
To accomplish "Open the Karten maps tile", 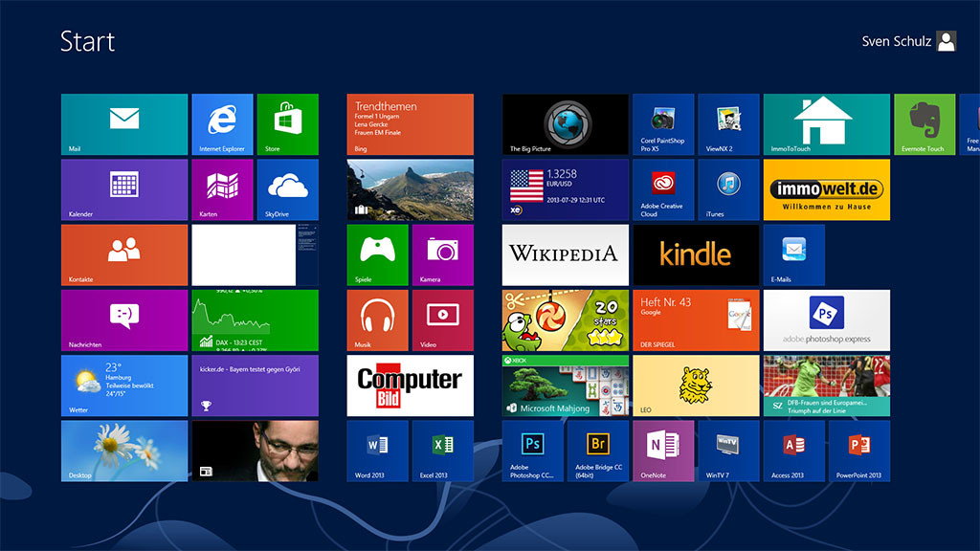I will pyautogui.click(x=222, y=190).
